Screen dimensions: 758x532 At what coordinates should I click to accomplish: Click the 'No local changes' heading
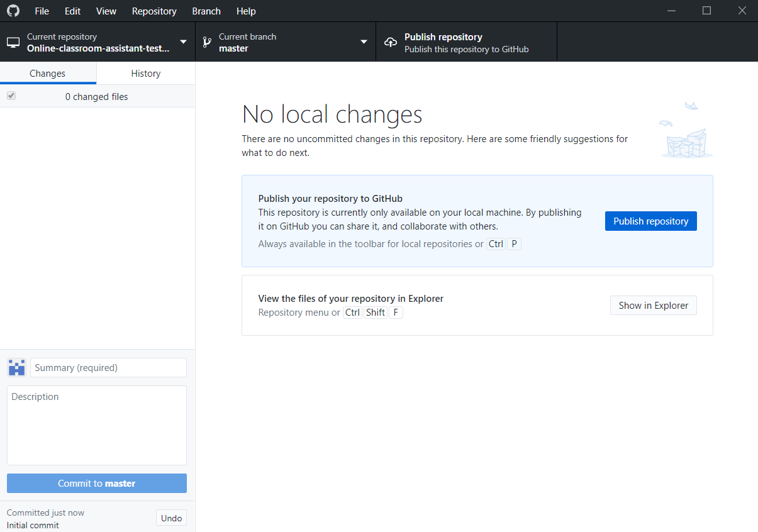[332, 114]
